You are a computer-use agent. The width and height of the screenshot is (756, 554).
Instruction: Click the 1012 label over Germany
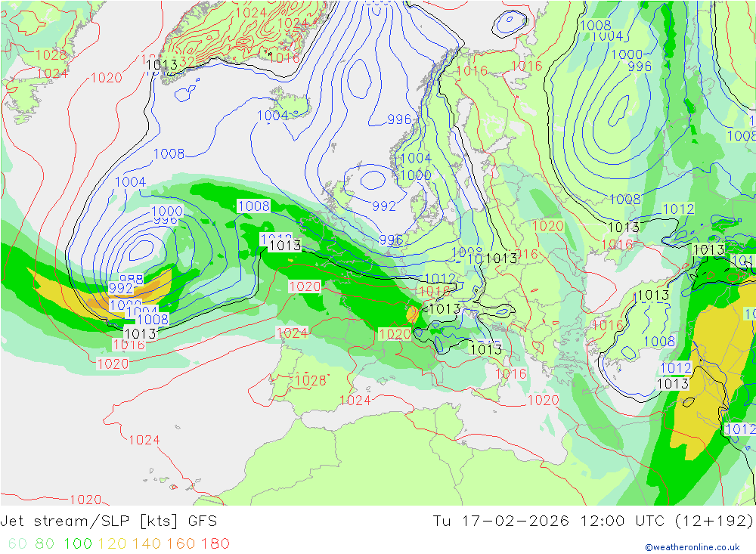coord(440,279)
